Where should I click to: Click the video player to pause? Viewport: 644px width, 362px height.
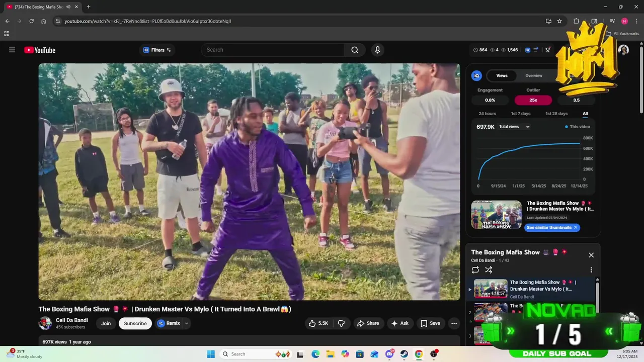pyautogui.click(x=249, y=182)
